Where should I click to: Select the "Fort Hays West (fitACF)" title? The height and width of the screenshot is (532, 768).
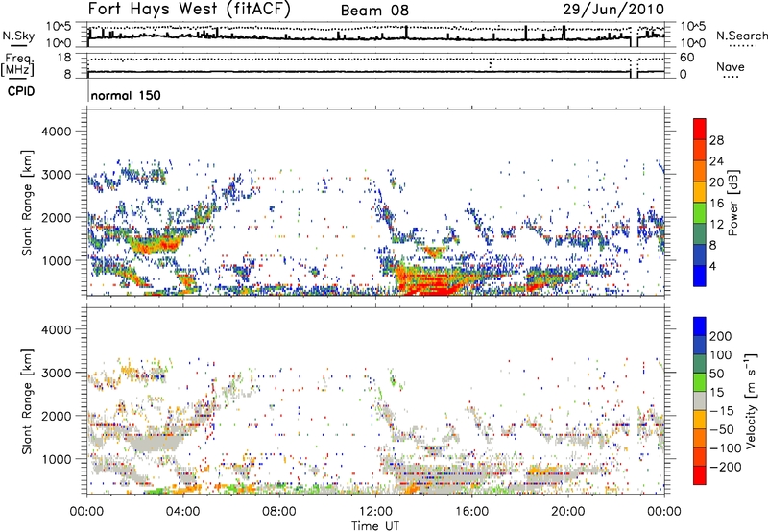189,9
